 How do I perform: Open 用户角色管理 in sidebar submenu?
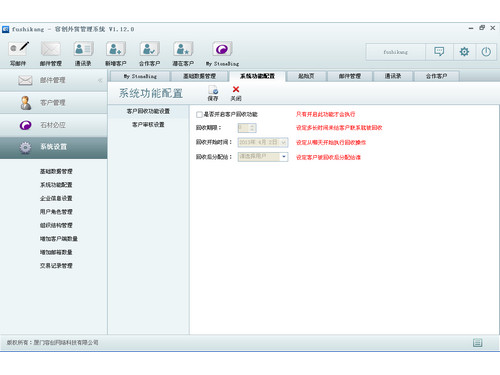click(56, 212)
